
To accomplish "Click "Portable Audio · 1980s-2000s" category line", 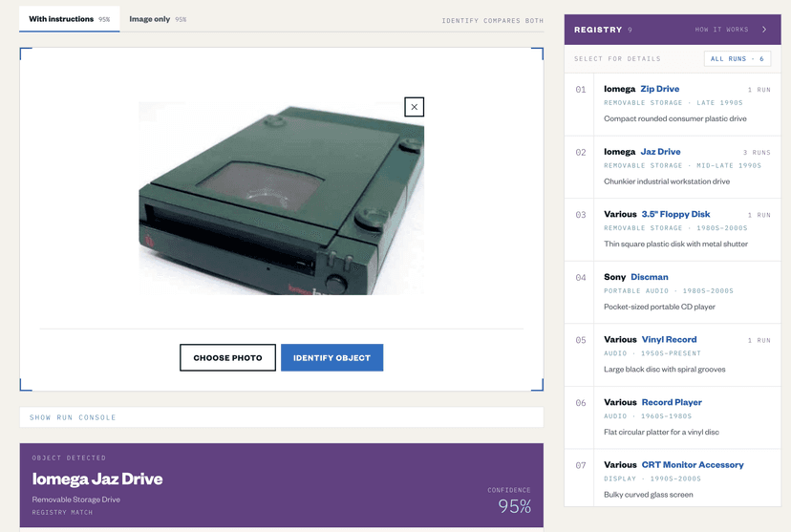I will click(x=669, y=291).
